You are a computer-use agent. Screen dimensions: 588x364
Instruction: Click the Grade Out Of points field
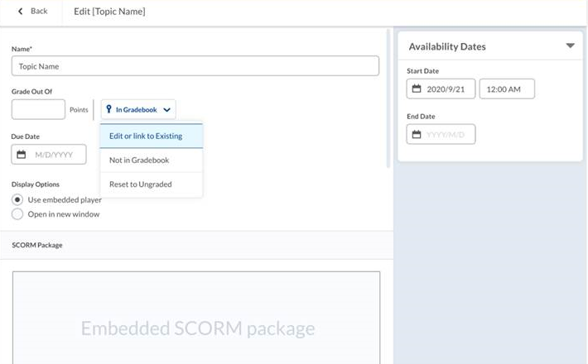38,109
